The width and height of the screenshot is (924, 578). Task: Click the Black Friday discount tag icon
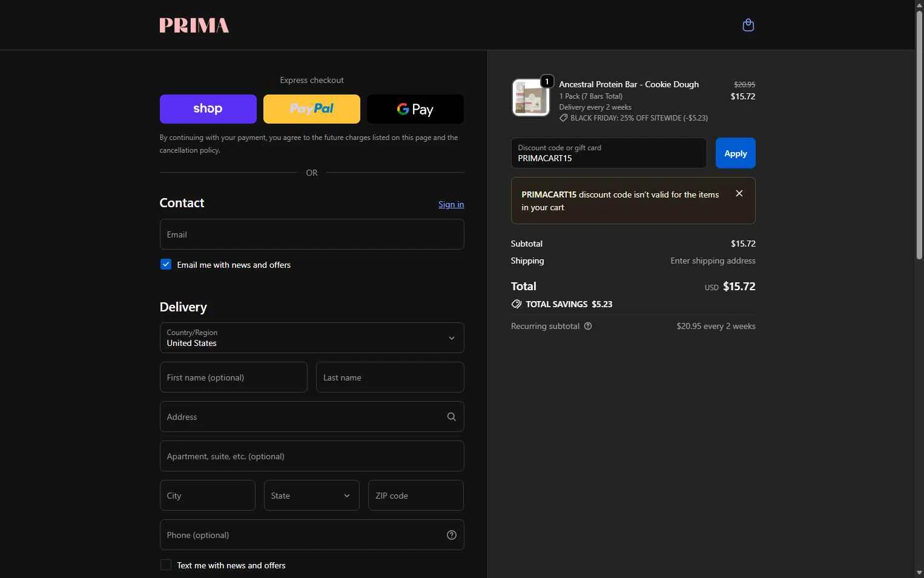[564, 118]
